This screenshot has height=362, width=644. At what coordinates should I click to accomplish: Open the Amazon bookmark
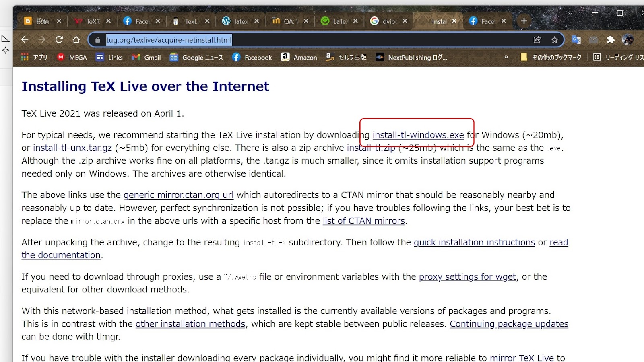tap(299, 57)
